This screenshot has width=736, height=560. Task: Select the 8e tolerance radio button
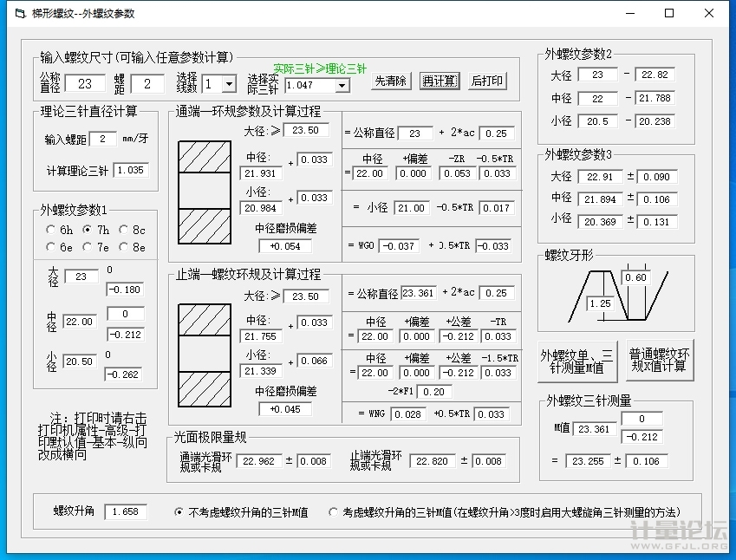124,247
